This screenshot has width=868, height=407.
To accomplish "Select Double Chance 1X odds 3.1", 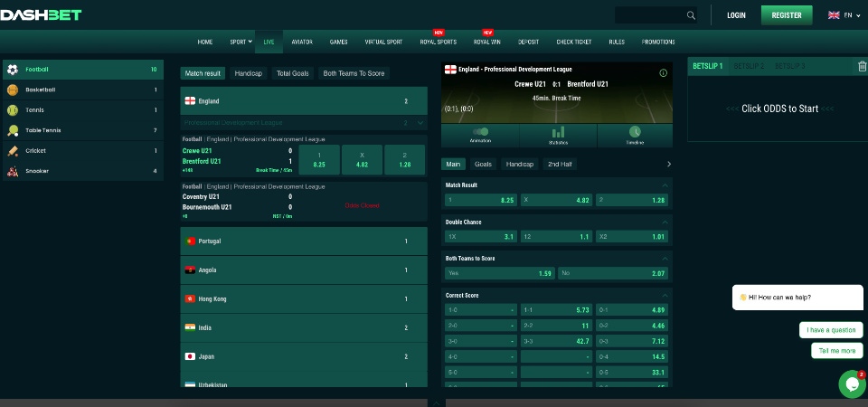I will [480, 236].
